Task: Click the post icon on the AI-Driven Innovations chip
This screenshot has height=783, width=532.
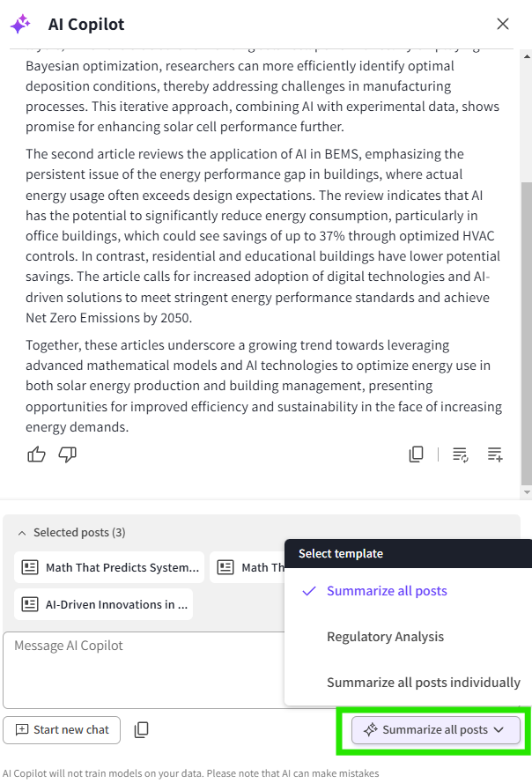Action: (30, 604)
